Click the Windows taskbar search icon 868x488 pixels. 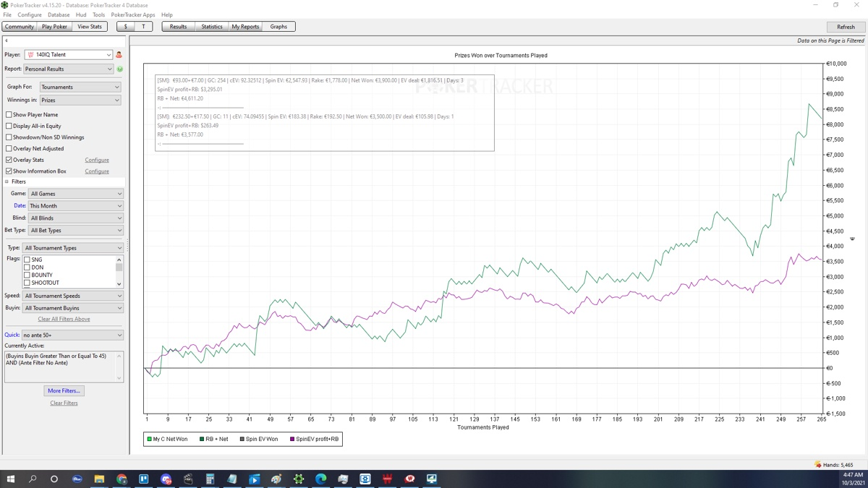coord(33,479)
